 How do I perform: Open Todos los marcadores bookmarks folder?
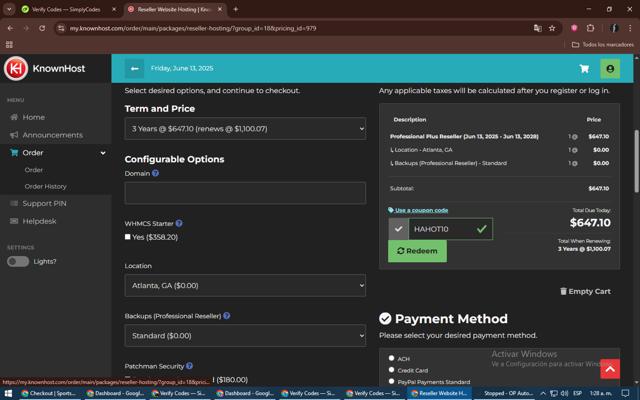(x=602, y=44)
